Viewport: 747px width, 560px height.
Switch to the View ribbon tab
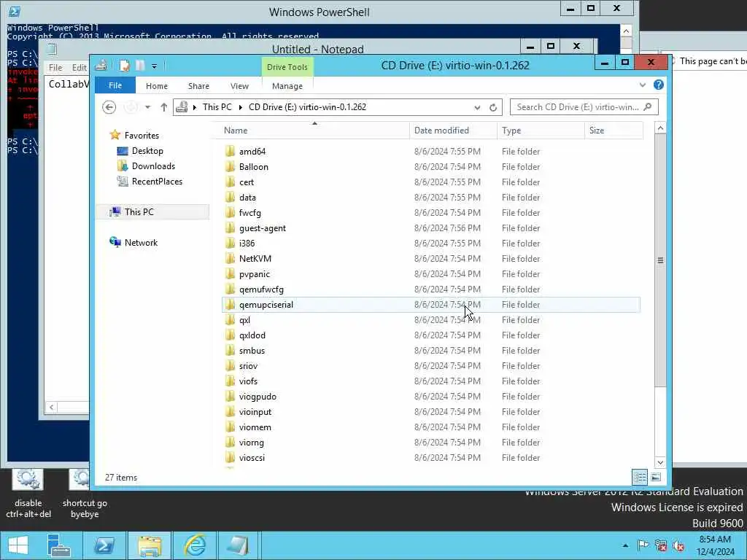click(x=239, y=86)
